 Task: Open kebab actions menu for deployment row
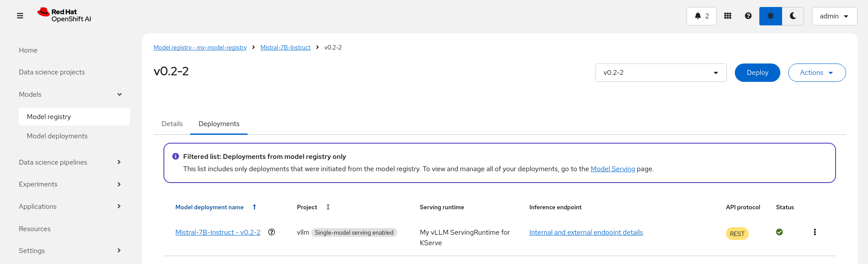click(815, 232)
